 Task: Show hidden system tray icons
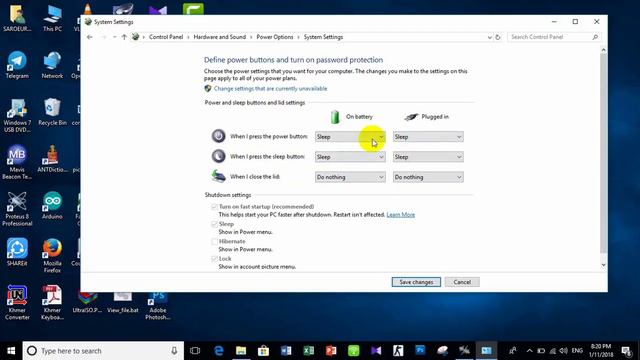point(529,351)
